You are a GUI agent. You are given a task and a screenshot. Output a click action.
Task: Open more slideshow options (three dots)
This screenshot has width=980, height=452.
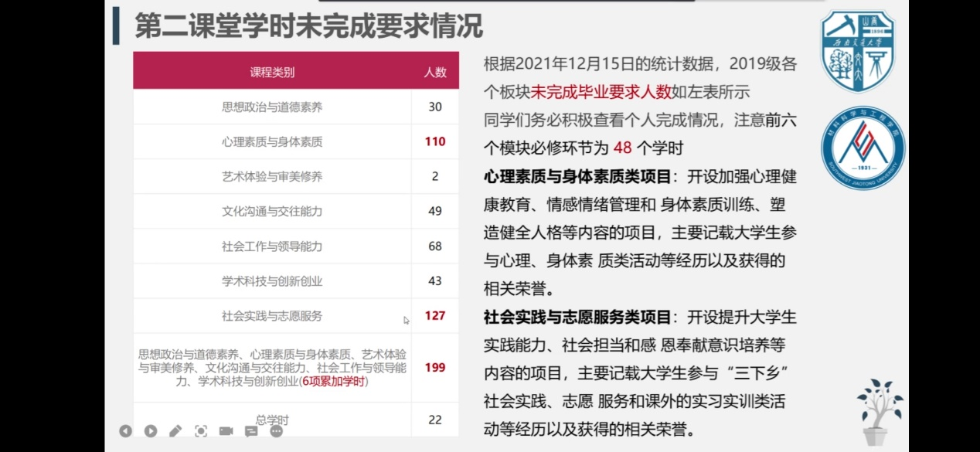[276, 431]
